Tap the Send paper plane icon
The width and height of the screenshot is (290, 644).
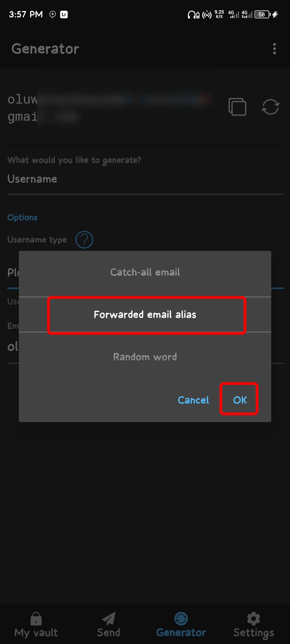point(108,619)
